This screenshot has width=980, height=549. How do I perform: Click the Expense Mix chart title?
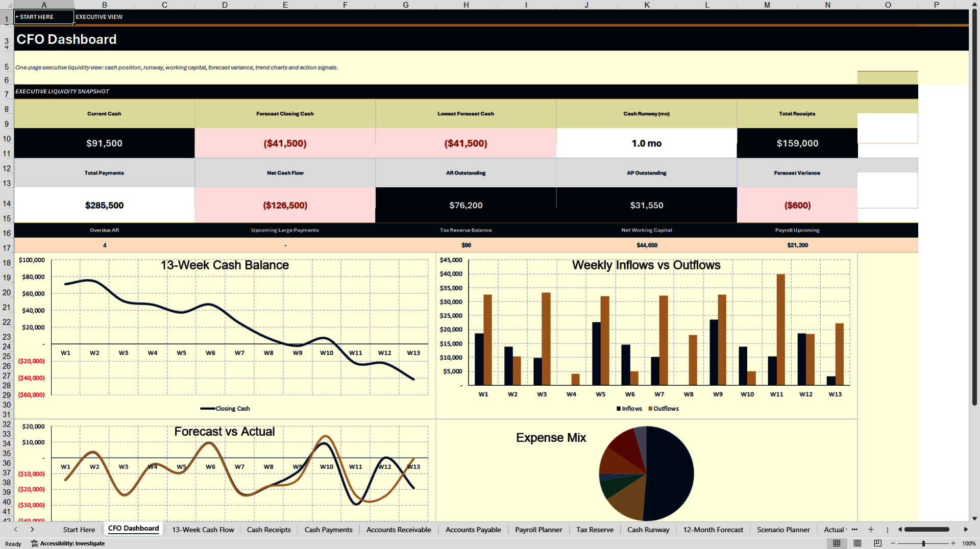click(x=551, y=438)
